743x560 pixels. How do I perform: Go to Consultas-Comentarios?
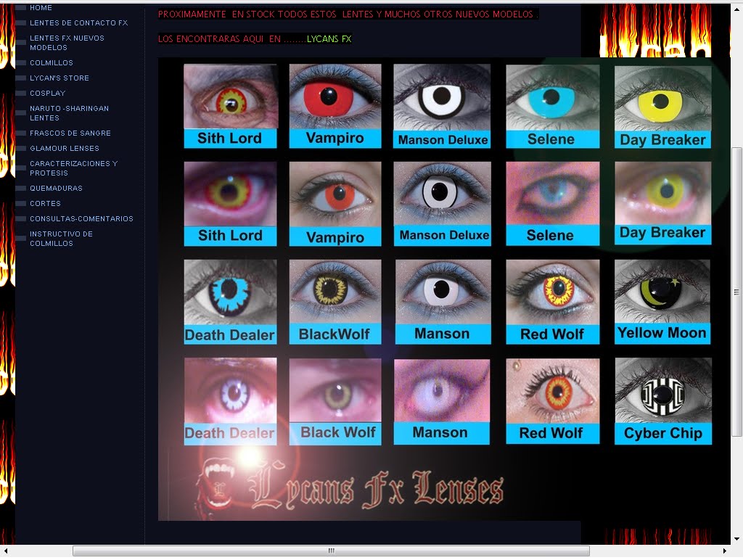click(x=81, y=218)
